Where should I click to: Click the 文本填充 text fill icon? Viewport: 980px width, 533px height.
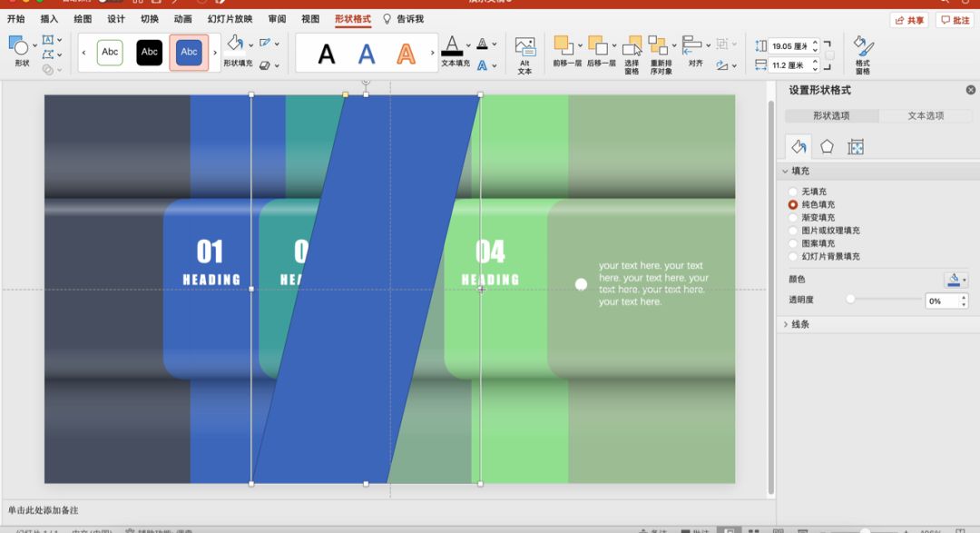click(x=452, y=46)
